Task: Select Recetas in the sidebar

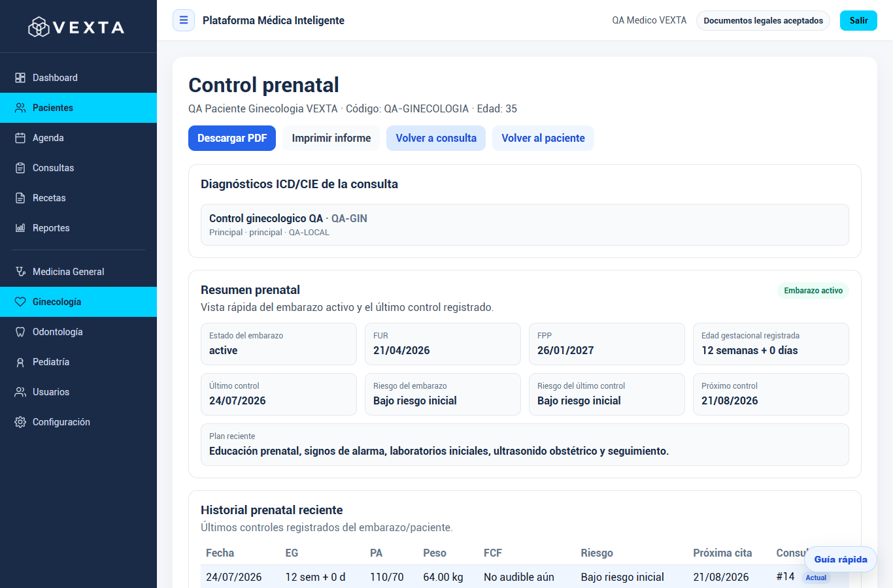Action: (78, 198)
